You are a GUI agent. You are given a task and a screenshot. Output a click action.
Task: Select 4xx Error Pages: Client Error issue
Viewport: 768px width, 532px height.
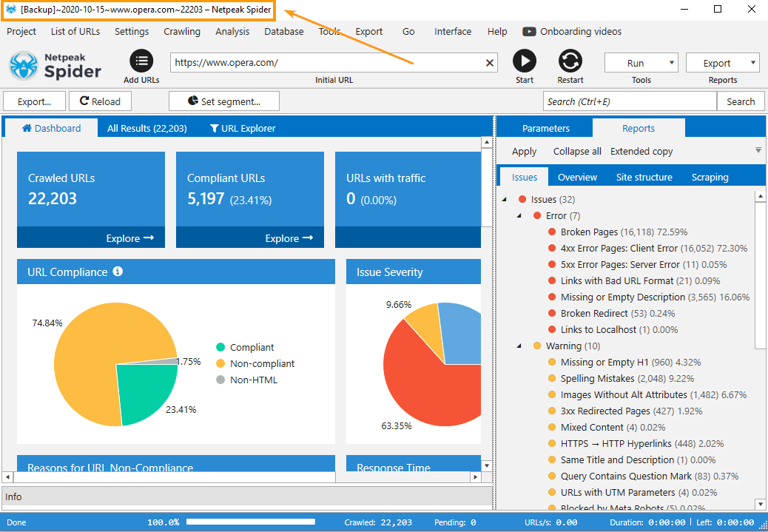[654, 249]
